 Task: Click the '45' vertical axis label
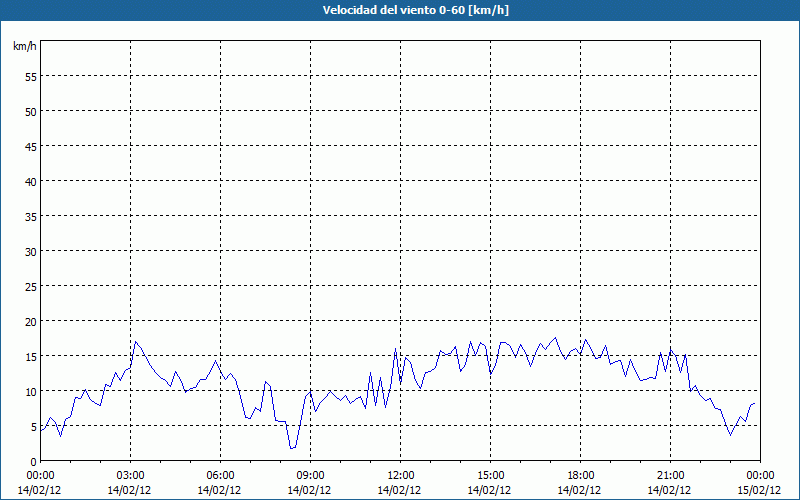(31, 146)
